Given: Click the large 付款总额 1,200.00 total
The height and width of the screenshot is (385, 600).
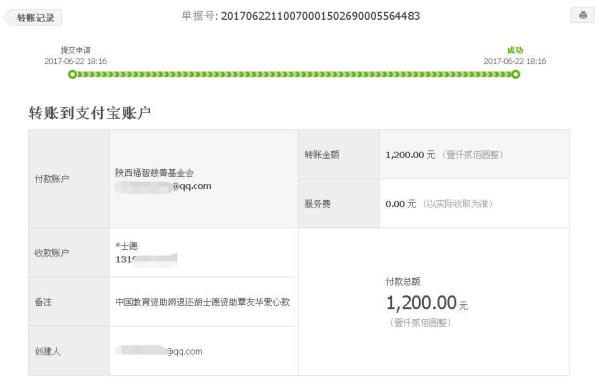Looking at the screenshot, I should coord(427,303).
